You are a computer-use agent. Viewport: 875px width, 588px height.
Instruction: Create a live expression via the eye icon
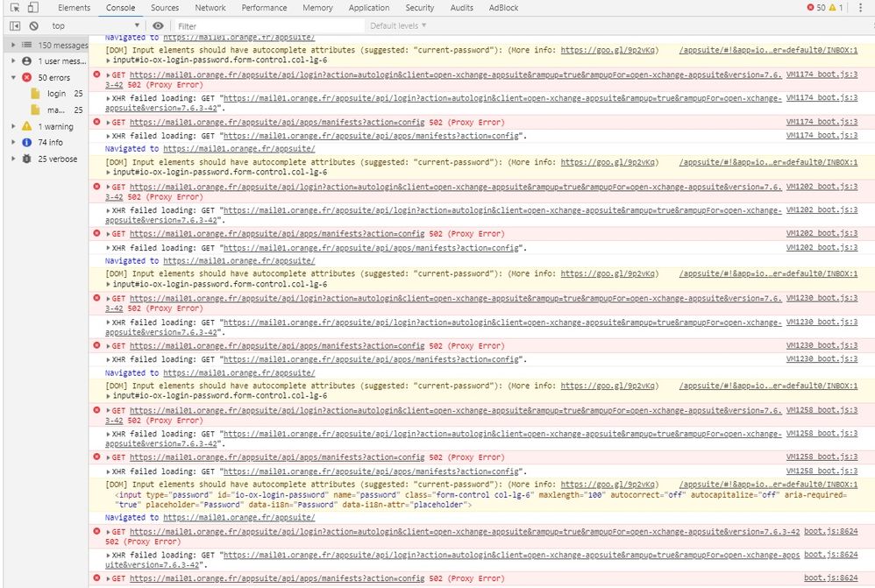click(x=158, y=25)
